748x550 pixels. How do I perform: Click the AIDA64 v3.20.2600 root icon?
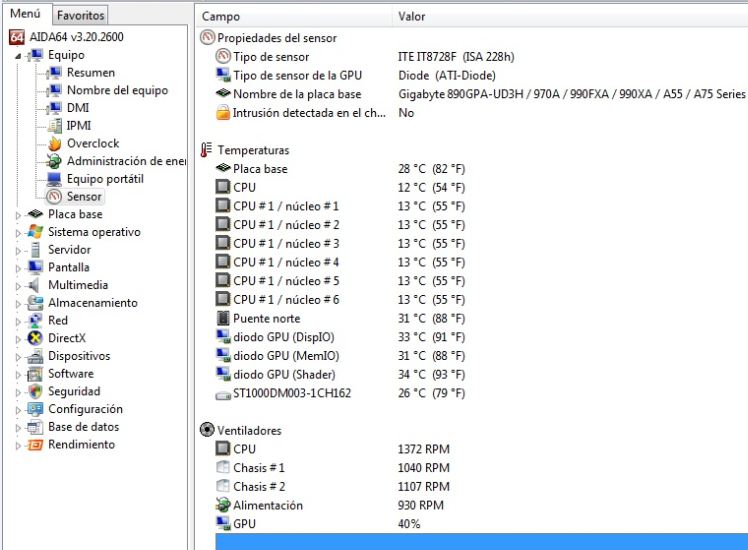(x=17, y=37)
